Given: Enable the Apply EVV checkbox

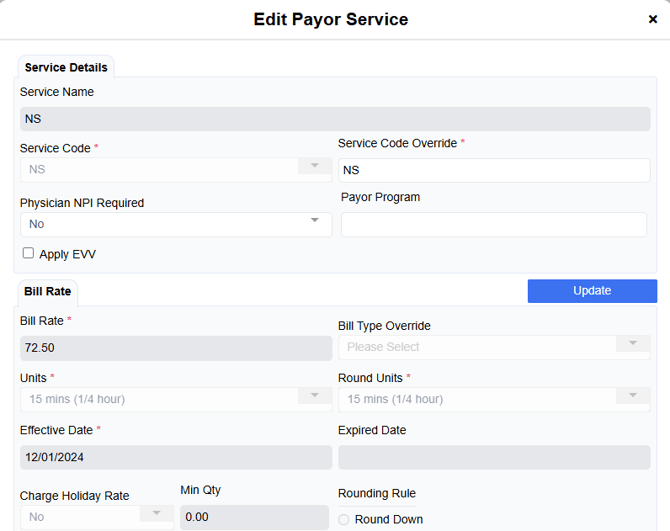Looking at the screenshot, I should coord(28,253).
